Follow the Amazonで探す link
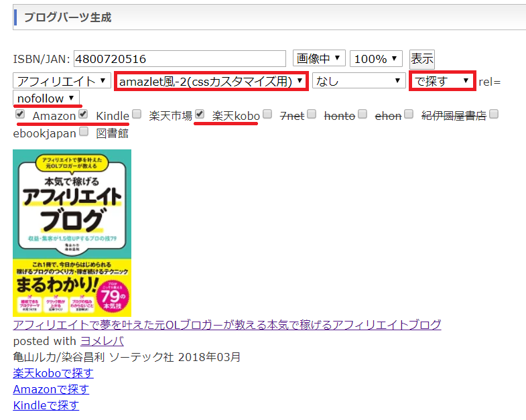The image size is (526, 420). (51, 389)
